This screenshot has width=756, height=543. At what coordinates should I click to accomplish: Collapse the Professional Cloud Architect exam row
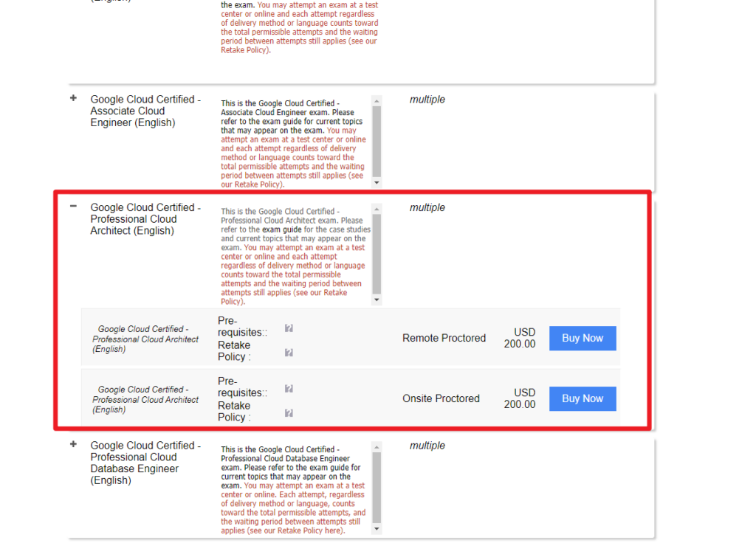point(73,207)
